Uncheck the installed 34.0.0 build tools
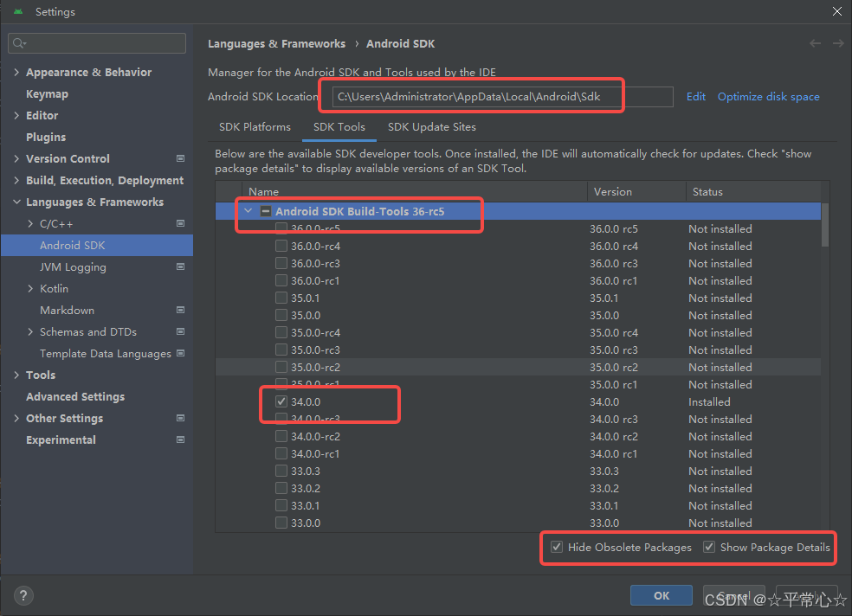This screenshot has height=616, width=852. (281, 401)
